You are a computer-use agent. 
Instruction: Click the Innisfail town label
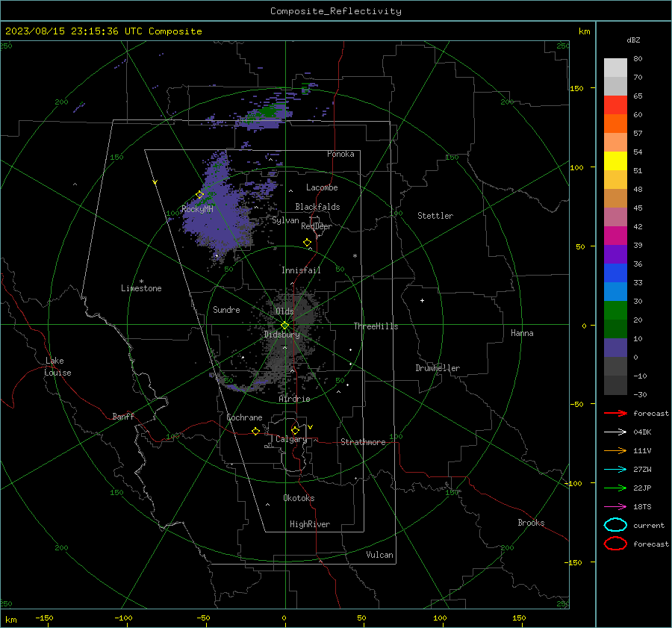tap(301, 270)
